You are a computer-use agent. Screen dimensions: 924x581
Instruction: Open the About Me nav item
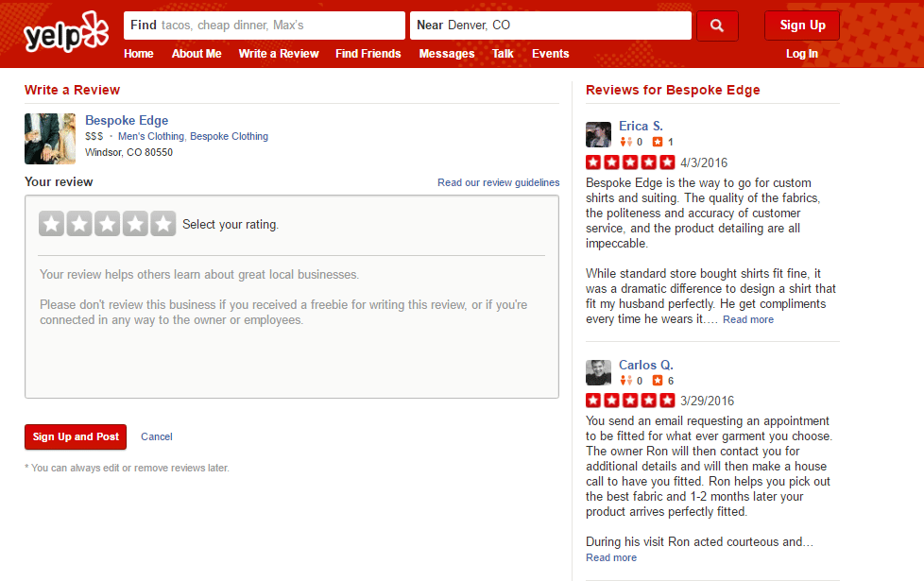pyautogui.click(x=197, y=54)
